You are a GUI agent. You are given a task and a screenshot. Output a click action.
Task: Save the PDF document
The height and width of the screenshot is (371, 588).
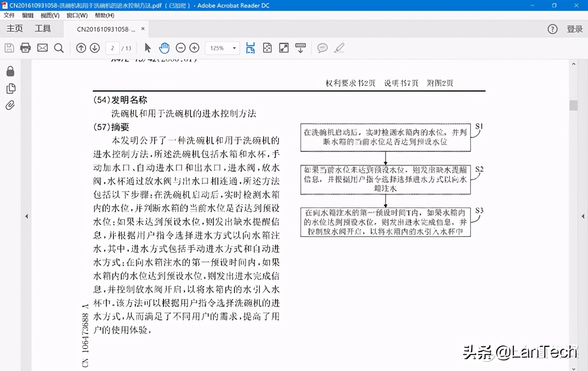[9, 48]
